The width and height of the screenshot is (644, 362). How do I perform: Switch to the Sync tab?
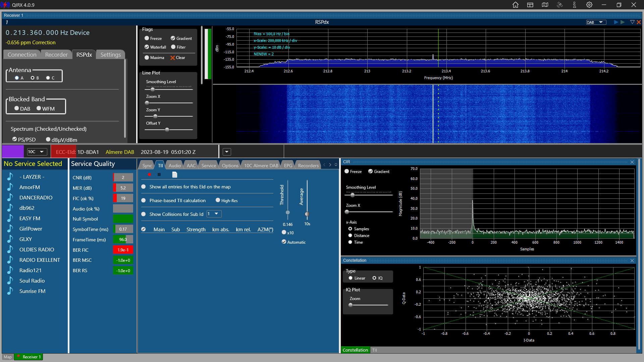[x=147, y=166]
